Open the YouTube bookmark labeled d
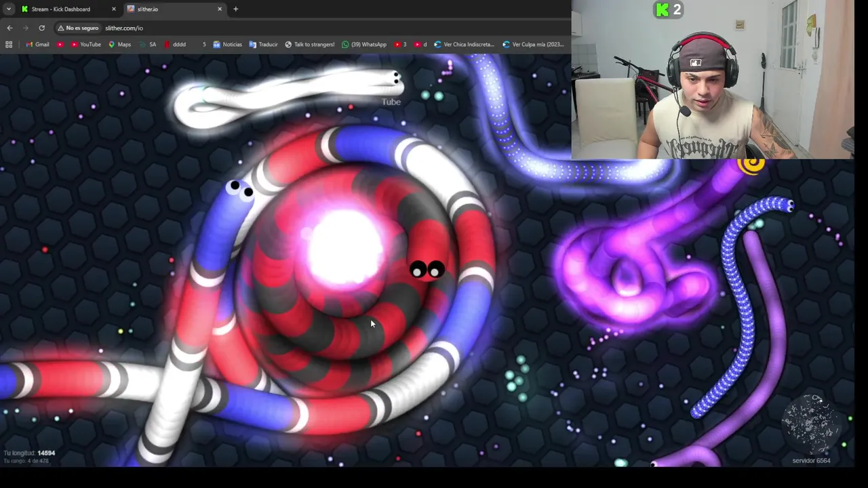The height and width of the screenshot is (488, 868). [420, 44]
